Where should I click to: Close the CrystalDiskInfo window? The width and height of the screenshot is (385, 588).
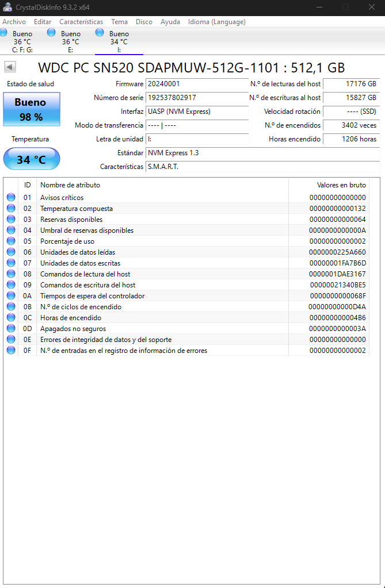click(372, 7)
